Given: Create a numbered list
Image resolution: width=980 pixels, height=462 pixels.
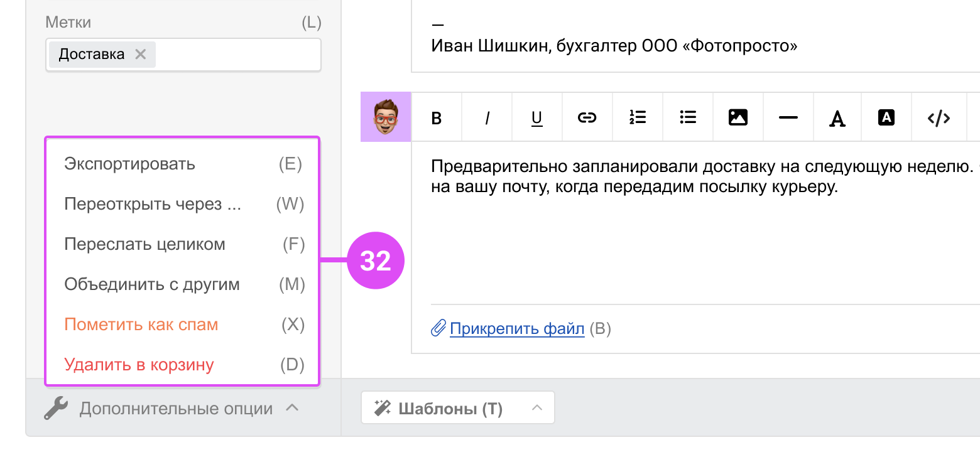Looking at the screenshot, I should coord(638,117).
